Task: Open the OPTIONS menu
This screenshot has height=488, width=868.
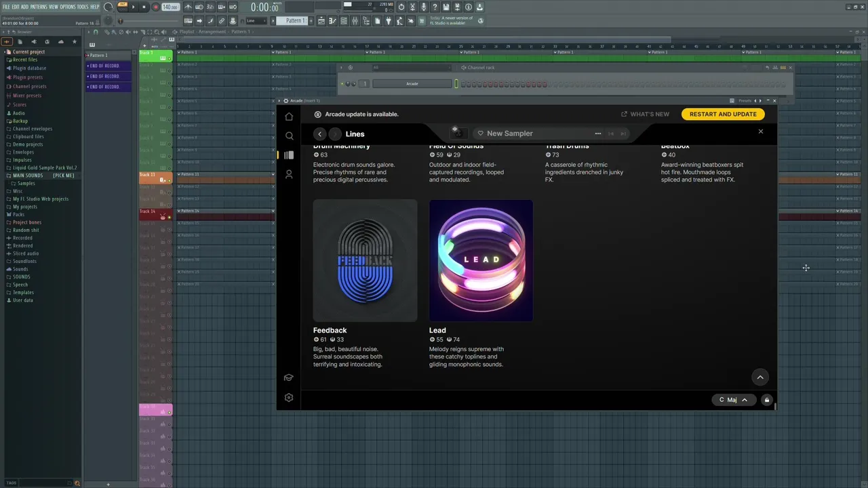Action: (68, 7)
